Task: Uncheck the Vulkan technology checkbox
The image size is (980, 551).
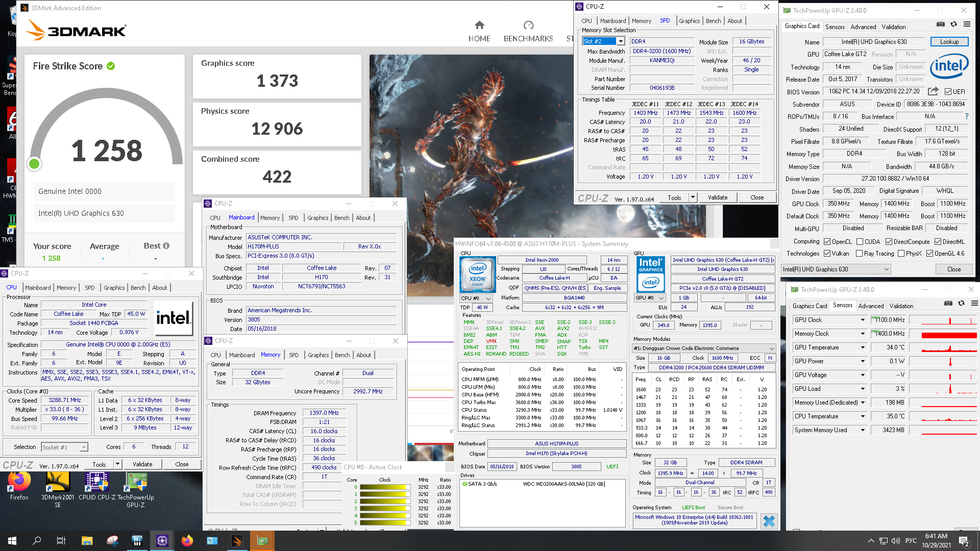Action: point(827,254)
